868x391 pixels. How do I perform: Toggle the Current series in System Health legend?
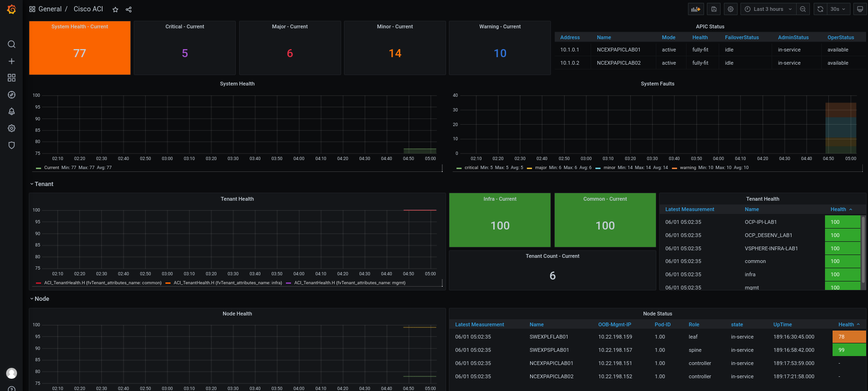coord(52,168)
